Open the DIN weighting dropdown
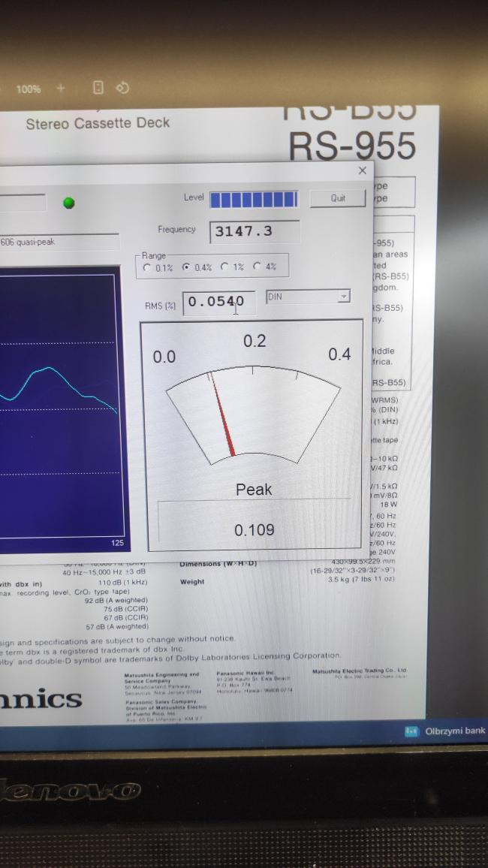This screenshot has height=868, width=488. coord(343,297)
